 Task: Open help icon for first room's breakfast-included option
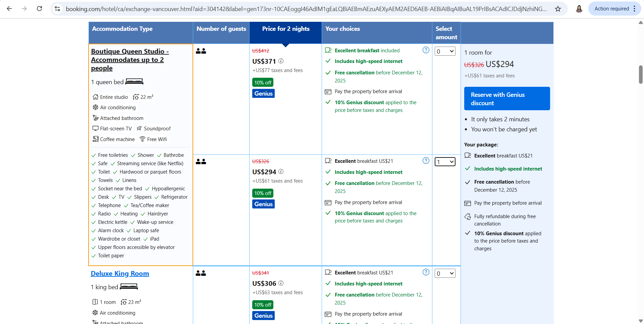[x=426, y=50]
